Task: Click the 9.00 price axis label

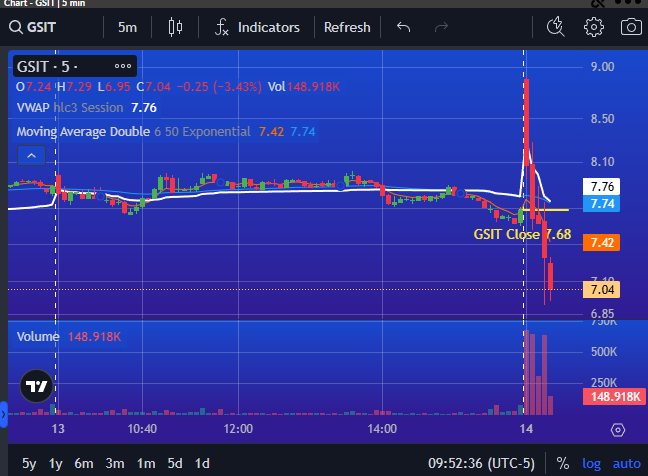Action: [x=602, y=67]
